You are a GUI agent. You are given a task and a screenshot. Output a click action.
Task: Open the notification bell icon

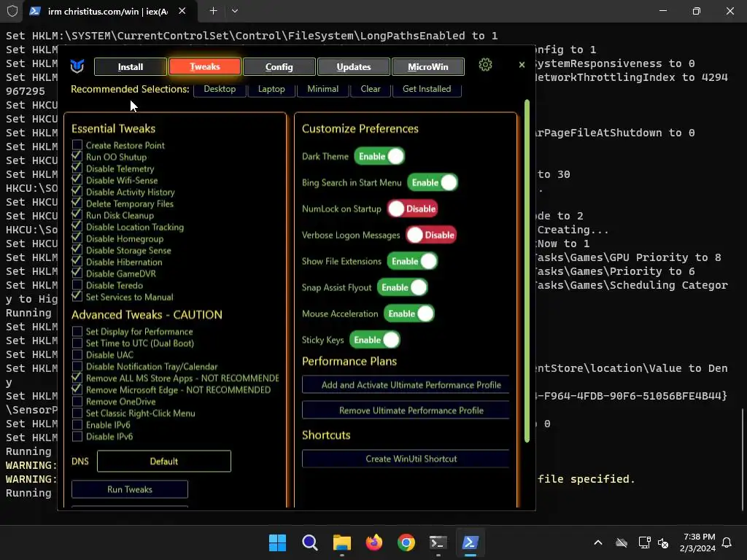727,542
